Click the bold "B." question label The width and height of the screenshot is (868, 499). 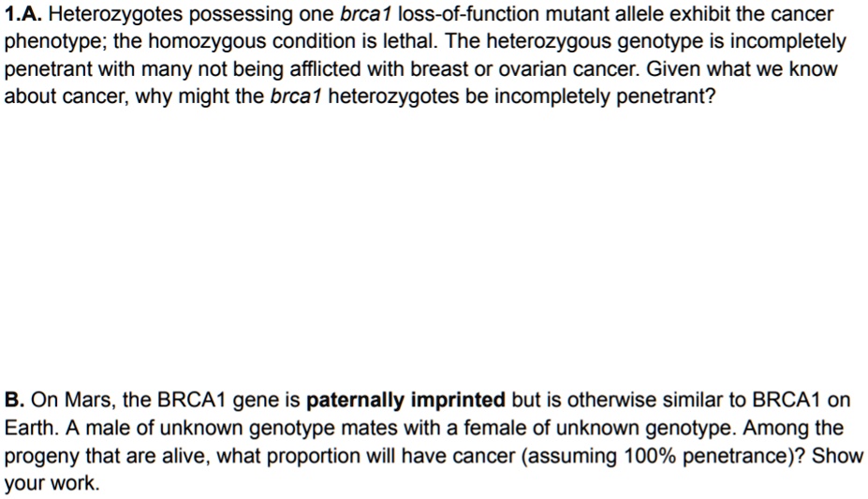tap(14, 400)
